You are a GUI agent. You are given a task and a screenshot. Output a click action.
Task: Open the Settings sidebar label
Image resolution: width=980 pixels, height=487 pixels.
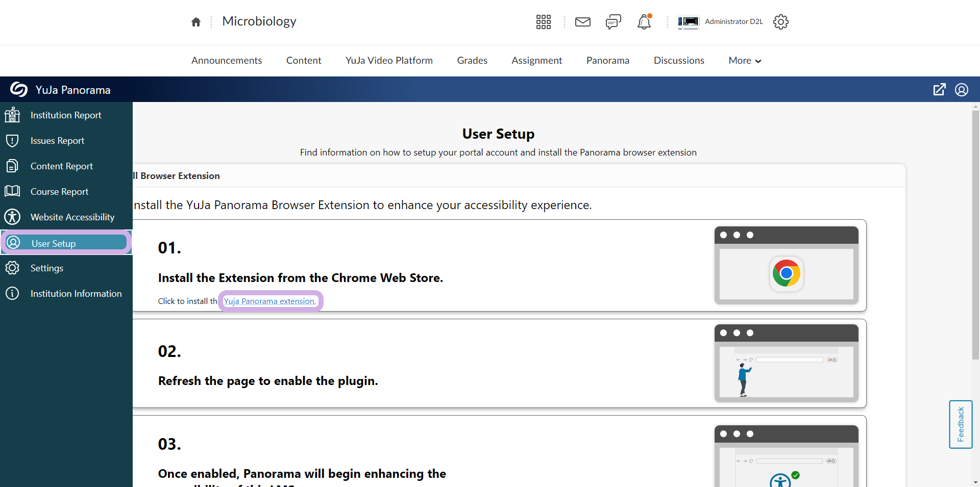47,268
